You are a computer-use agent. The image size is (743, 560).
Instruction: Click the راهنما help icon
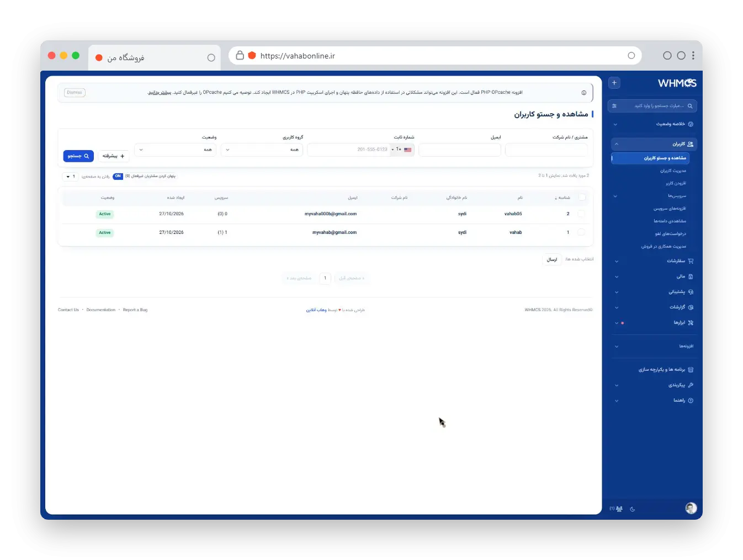point(691,401)
